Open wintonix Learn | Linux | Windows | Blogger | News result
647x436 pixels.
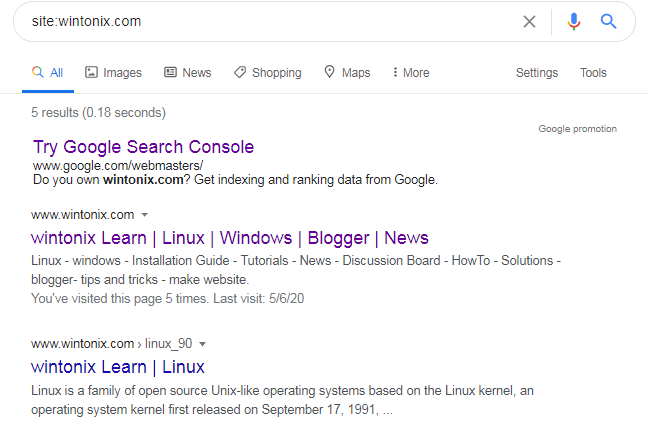(230, 238)
